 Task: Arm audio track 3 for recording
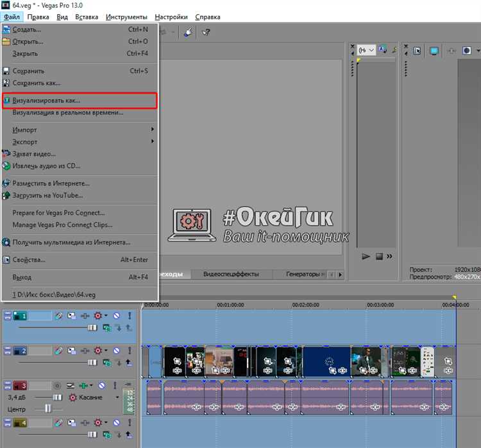[x=57, y=386]
